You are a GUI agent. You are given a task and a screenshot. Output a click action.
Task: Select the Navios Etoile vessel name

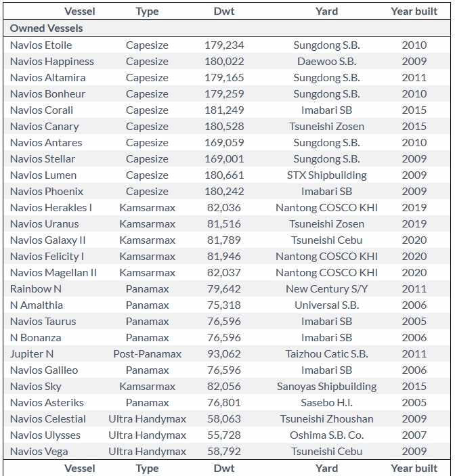click(x=41, y=45)
